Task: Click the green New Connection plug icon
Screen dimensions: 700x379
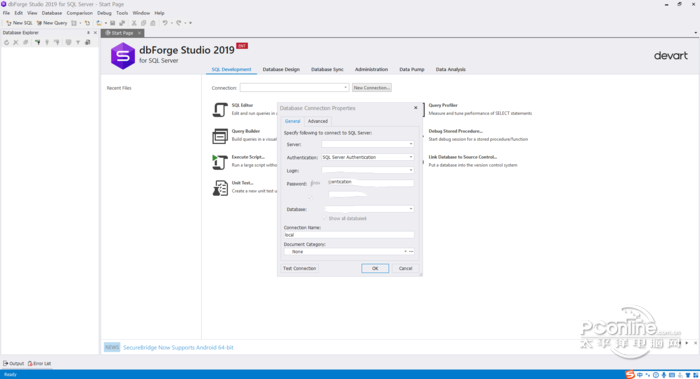Action: coord(38,42)
